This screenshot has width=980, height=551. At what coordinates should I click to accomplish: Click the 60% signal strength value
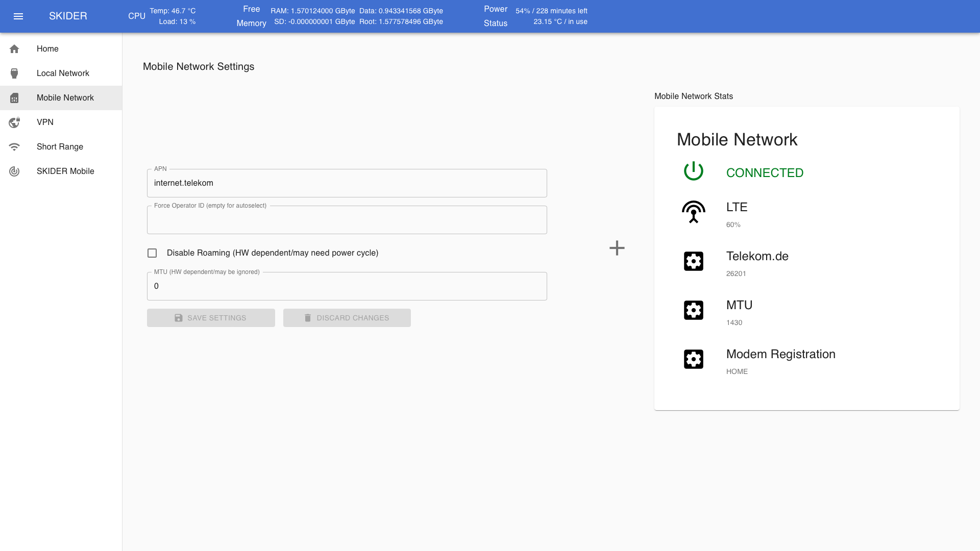click(733, 224)
